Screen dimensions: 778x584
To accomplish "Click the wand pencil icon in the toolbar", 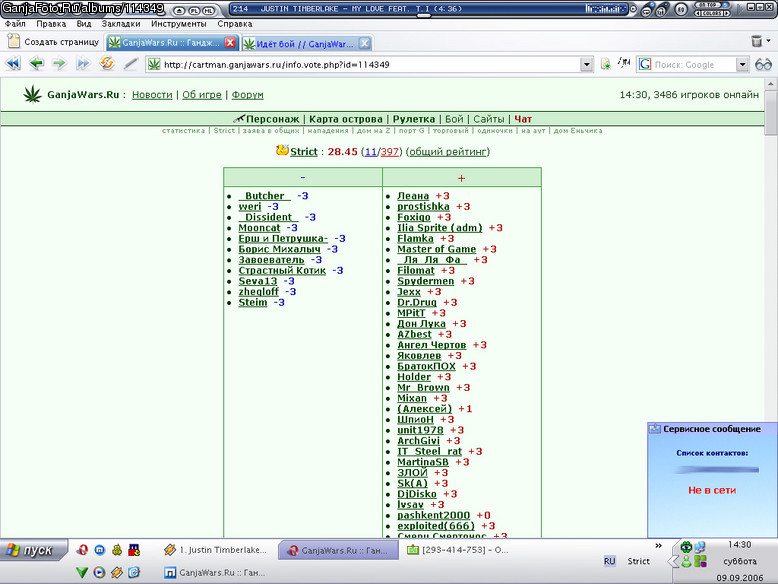I will (130, 64).
